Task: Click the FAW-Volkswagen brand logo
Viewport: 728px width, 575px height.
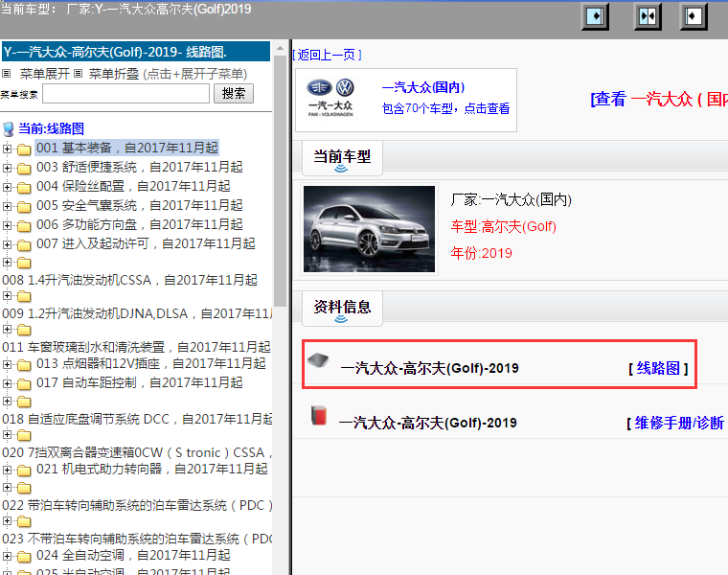Action: 330,98
